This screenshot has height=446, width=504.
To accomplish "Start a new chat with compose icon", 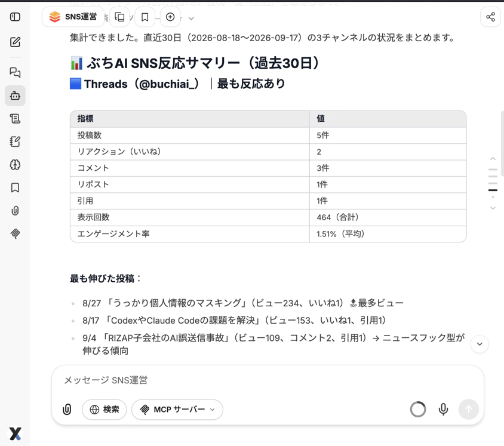I will [x=15, y=42].
